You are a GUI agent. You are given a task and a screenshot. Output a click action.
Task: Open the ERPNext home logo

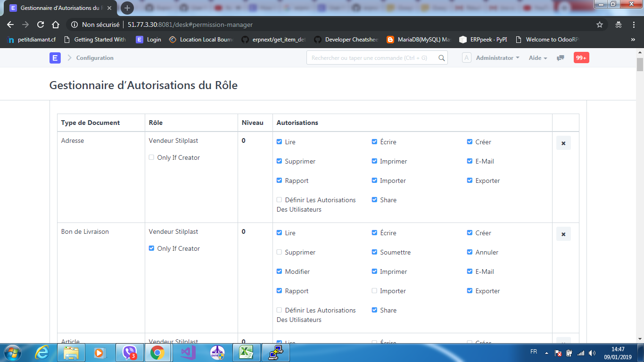tap(55, 58)
